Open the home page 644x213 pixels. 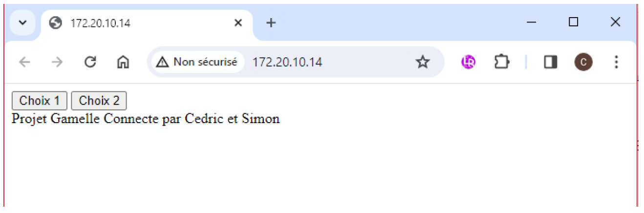[x=123, y=62]
